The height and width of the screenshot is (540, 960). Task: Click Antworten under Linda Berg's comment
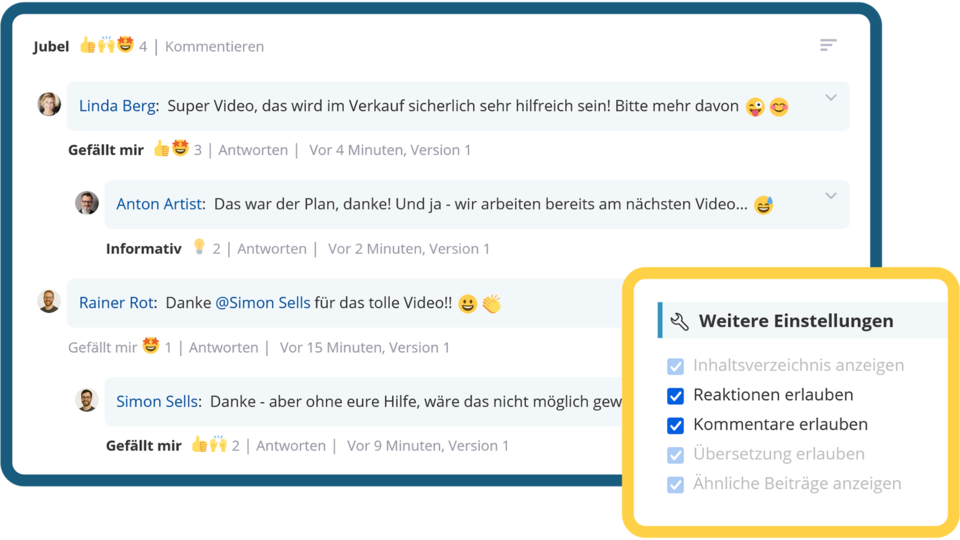pos(253,150)
